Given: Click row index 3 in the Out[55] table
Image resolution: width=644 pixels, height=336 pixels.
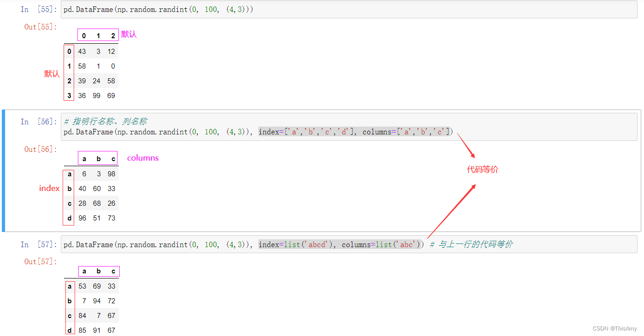Looking at the screenshot, I should 69,96.
